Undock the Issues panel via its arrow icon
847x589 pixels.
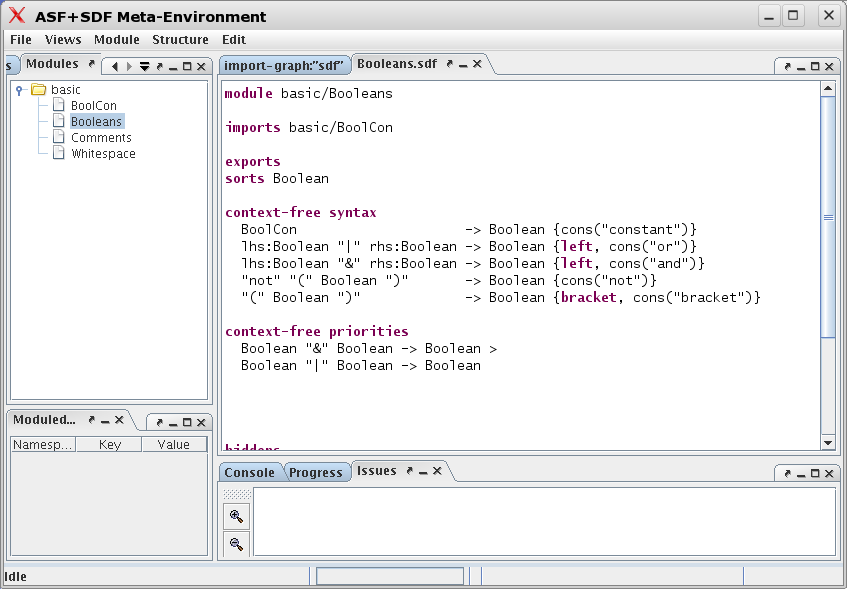411,470
